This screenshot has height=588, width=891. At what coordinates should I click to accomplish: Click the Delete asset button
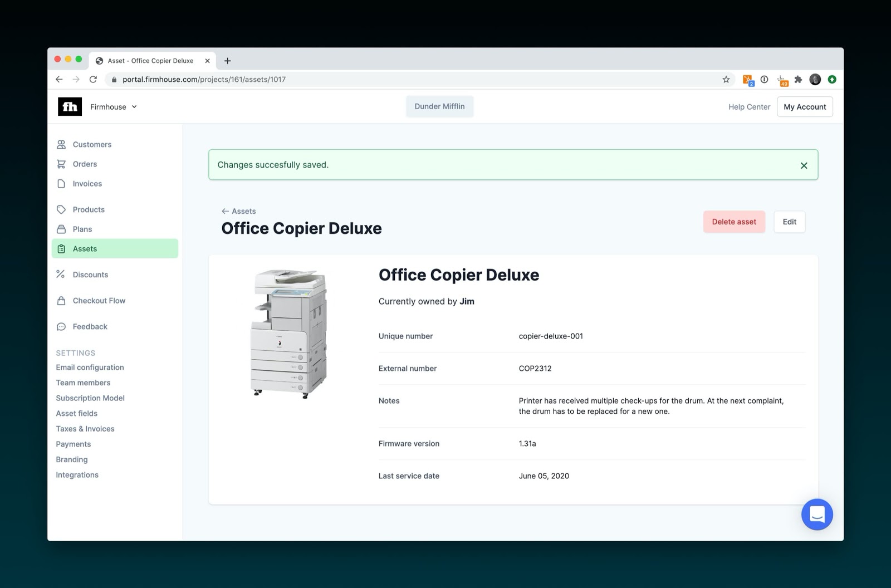[x=734, y=222]
